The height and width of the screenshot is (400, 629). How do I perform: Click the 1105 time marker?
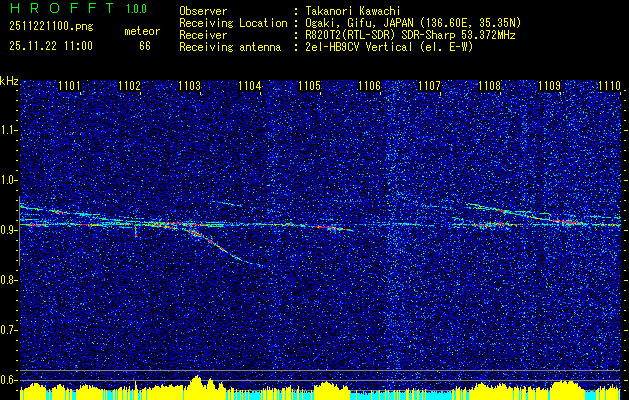(x=310, y=86)
